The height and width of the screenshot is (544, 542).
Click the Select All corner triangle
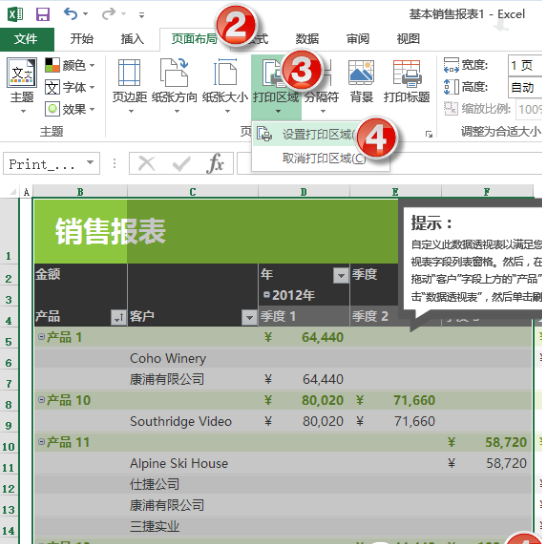click(x=12, y=192)
